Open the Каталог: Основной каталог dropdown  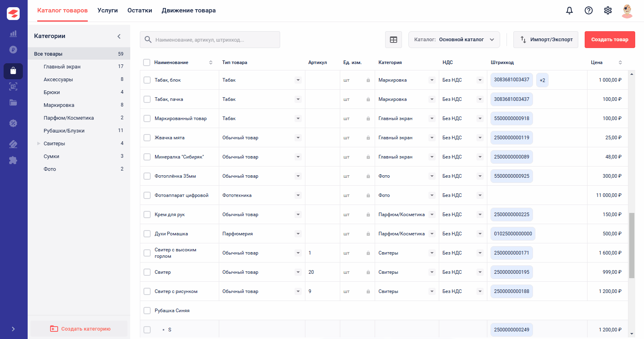[454, 40]
